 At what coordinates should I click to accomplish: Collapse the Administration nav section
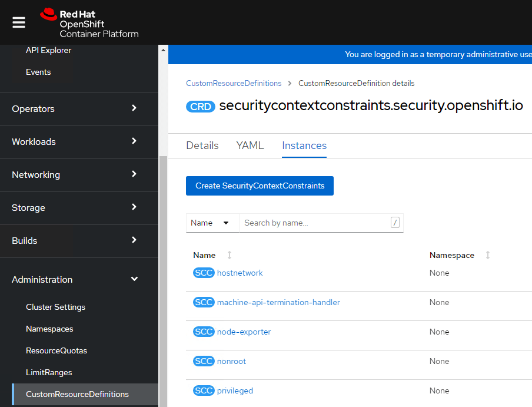click(x=79, y=279)
